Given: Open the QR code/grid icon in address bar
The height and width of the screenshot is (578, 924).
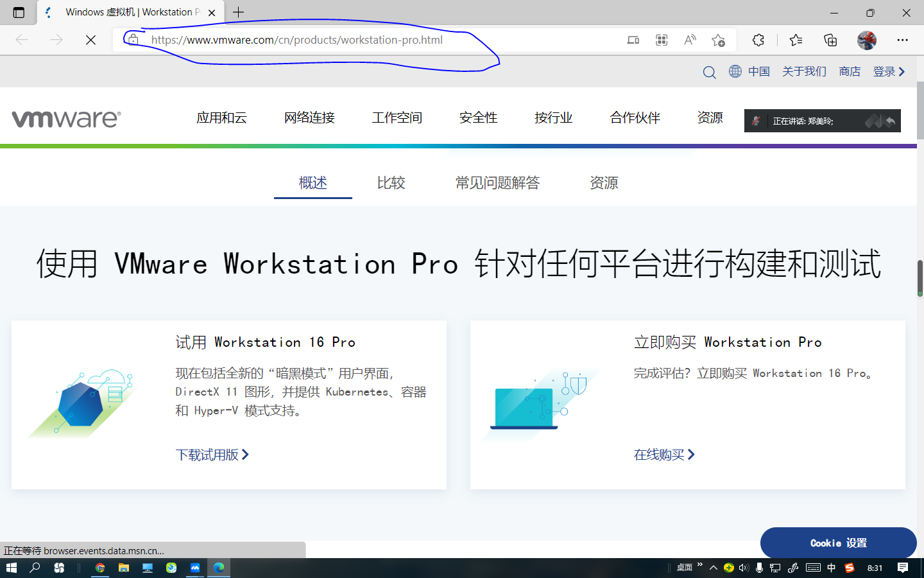Looking at the screenshot, I should click(x=662, y=40).
